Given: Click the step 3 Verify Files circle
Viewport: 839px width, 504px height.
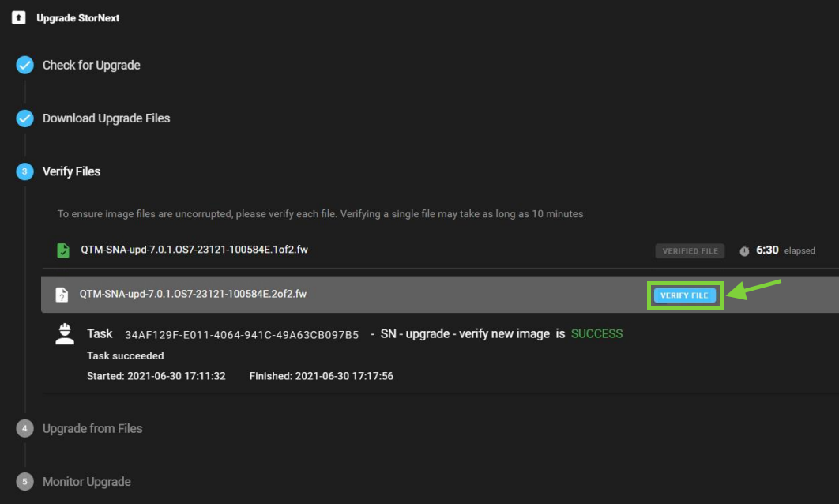Looking at the screenshot, I should pos(24,171).
